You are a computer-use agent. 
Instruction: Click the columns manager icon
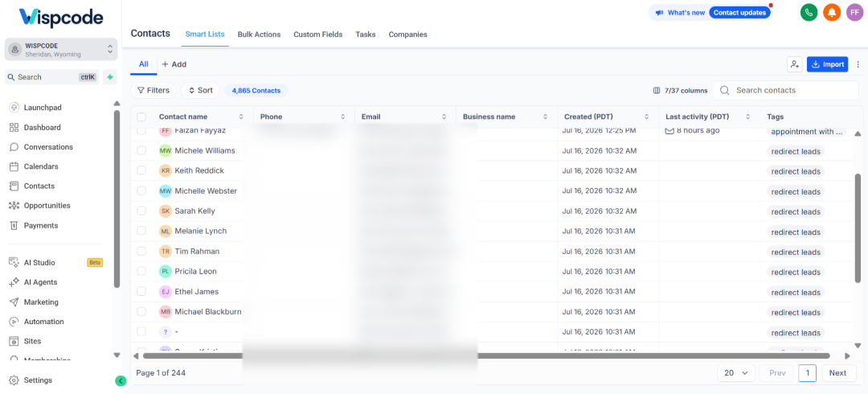(657, 90)
